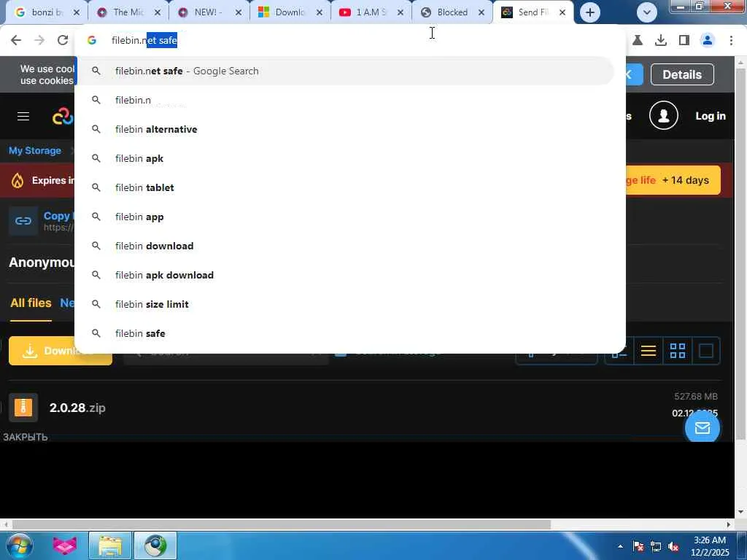
Task: Click the vertical scrollbar down arrow
Action: [x=741, y=512]
